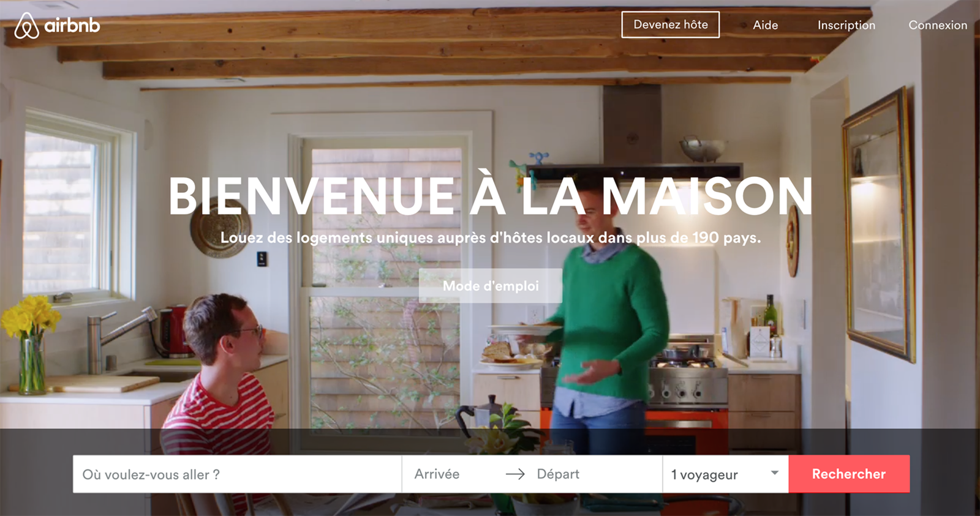Click the Airbnb Bélo logo symbol
The width and height of the screenshot is (980, 516).
click(x=26, y=25)
